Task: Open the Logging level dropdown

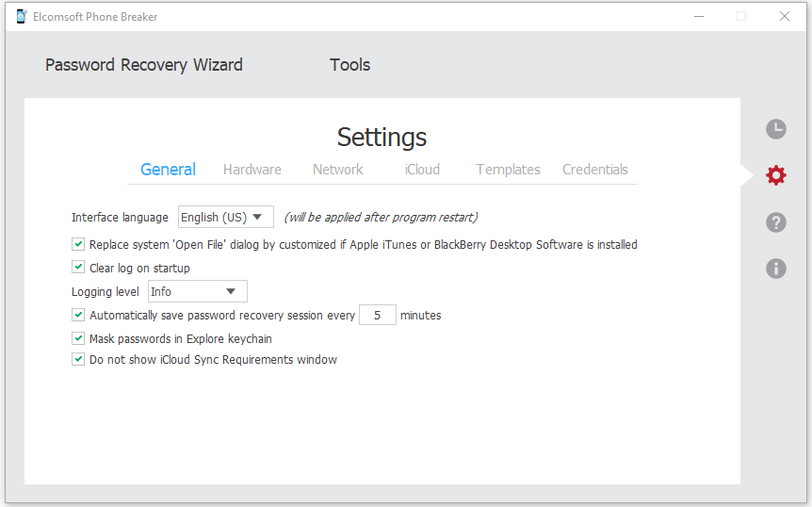Action: click(x=198, y=292)
